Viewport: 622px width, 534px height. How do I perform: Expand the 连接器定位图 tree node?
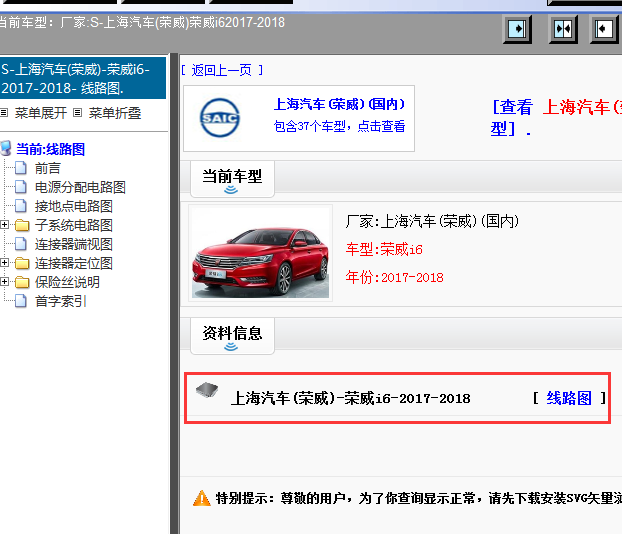pyautogui.click(x=4, y=263)
